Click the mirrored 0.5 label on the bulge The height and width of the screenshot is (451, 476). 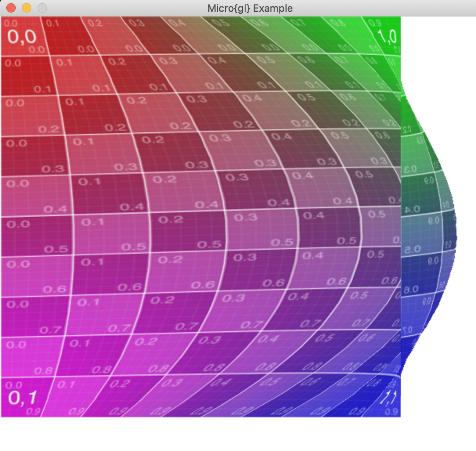coord(412,249)
